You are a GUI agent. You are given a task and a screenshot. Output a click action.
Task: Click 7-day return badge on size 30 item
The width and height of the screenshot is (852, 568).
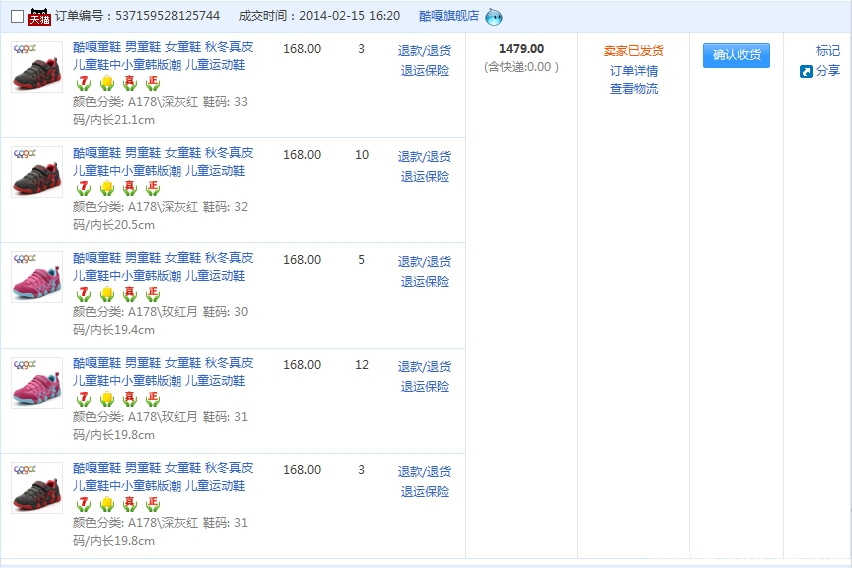tap(84, 294)
